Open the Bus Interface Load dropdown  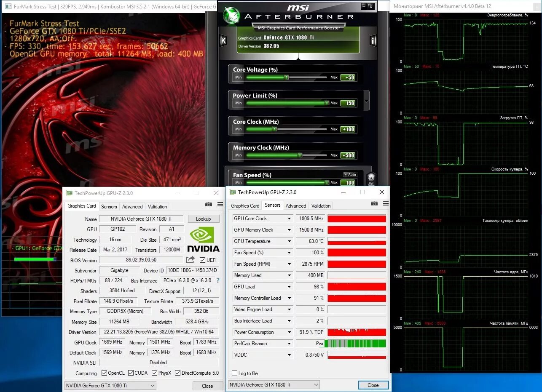289,321
